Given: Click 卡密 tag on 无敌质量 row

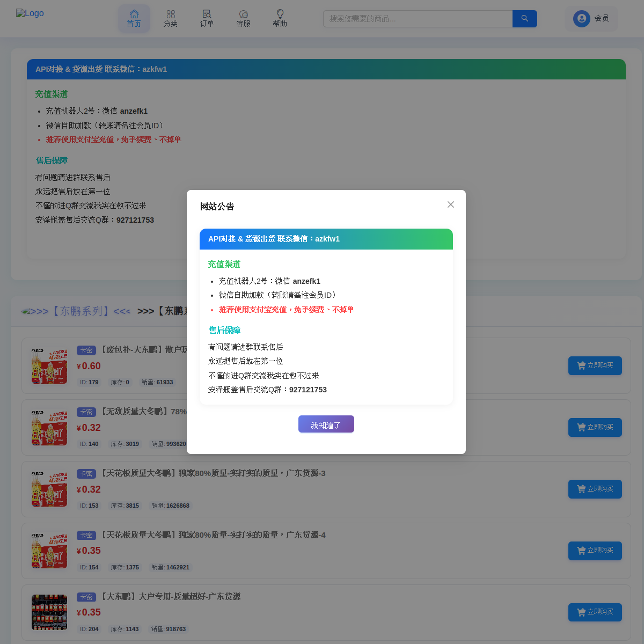Looking at the screenshot, I should [x=86, y=412].
